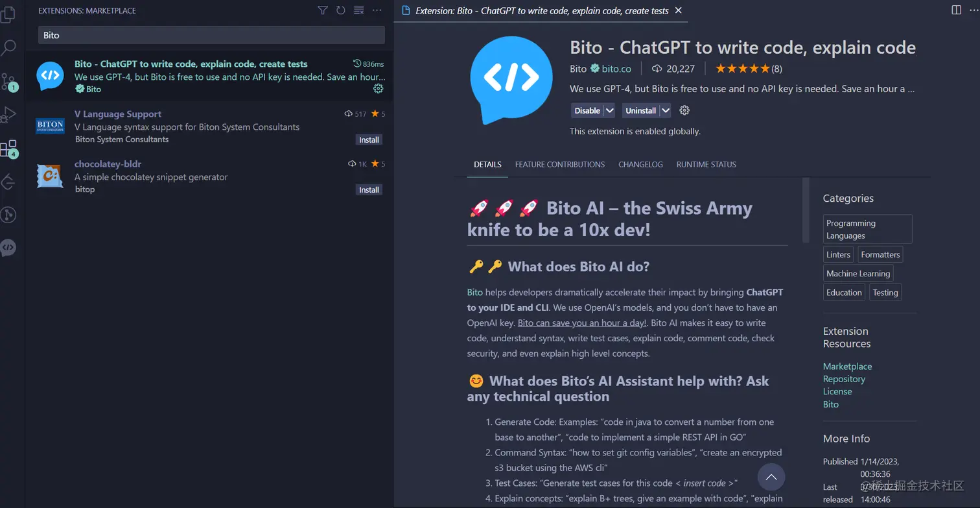Open Run and Debug view

(8, 115)
